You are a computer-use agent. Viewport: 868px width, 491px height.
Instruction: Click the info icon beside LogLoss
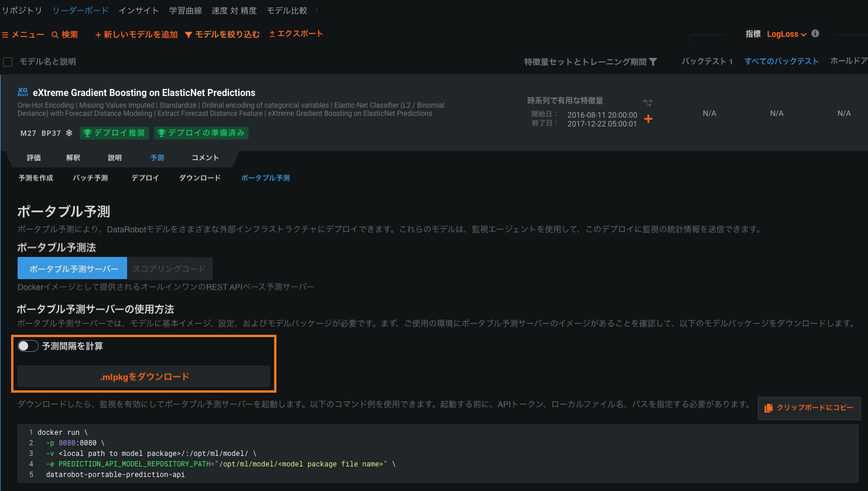coord(815,34)
